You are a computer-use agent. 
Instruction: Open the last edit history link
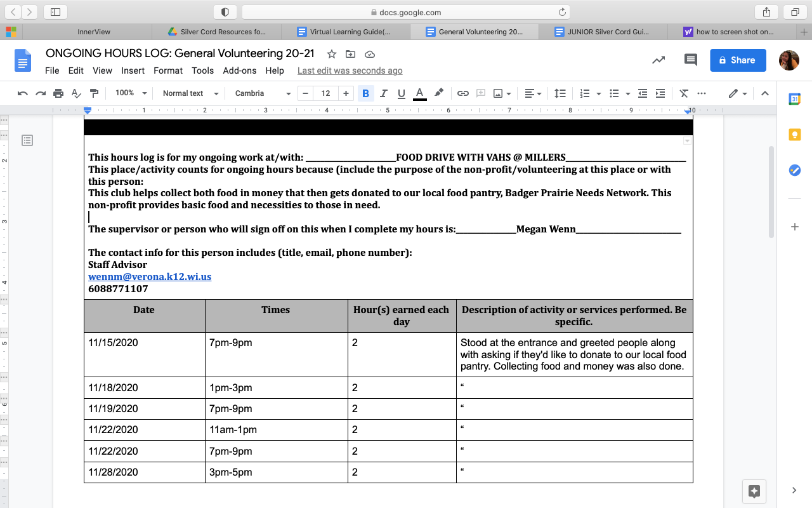coord(350,70)
